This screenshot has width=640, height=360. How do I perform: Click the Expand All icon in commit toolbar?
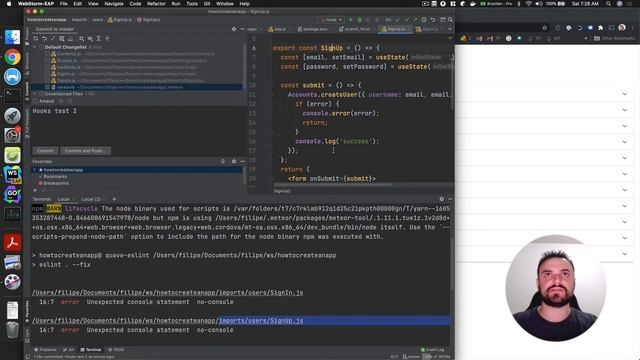coord(98,38)
